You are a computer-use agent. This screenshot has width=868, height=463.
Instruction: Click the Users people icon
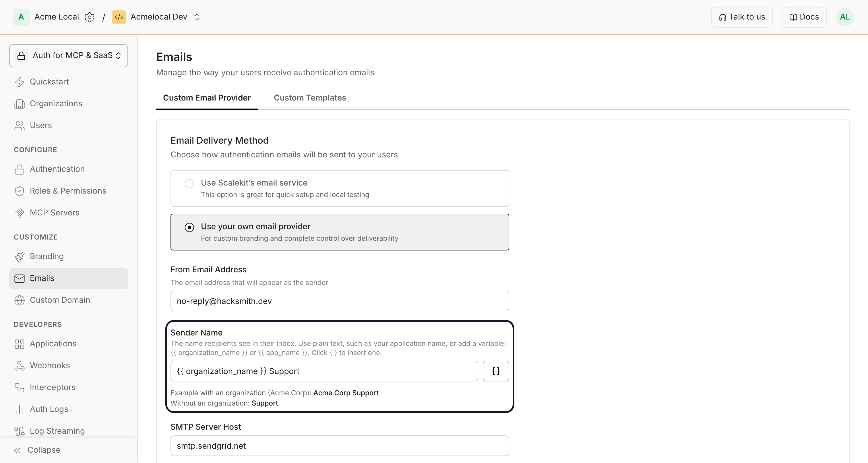20,126
